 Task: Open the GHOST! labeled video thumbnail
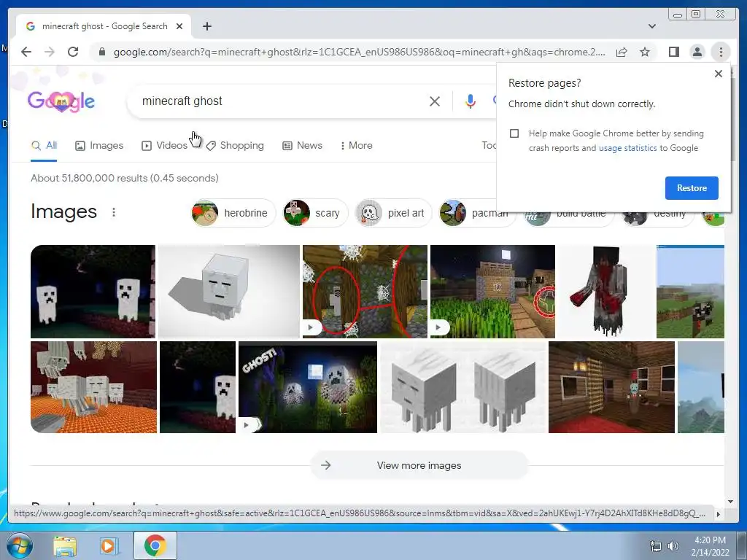(x=308, y=387)
